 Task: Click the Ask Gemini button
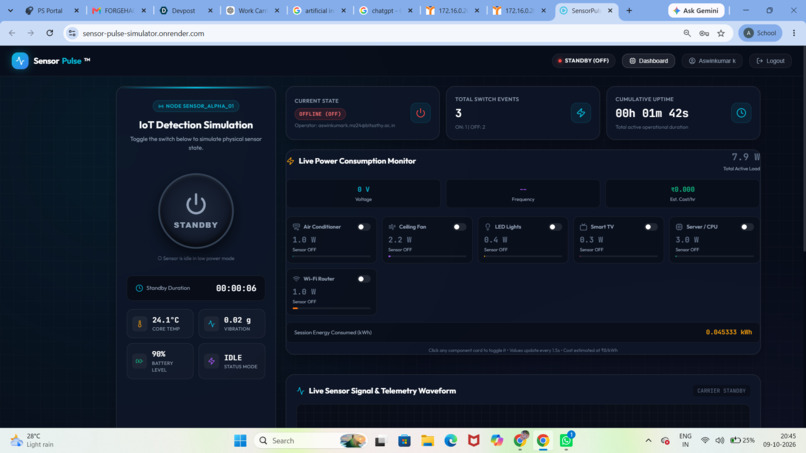click(697, 10)
